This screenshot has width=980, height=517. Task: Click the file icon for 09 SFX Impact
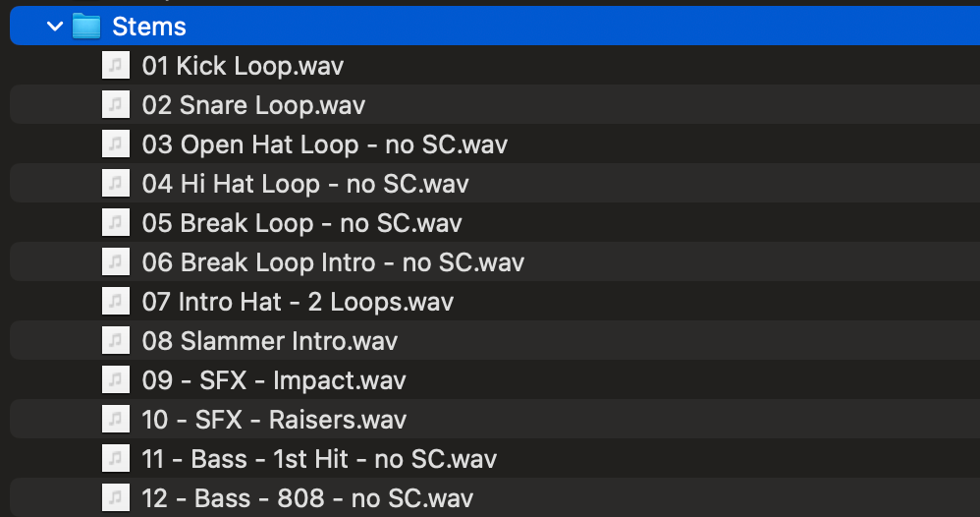(x=116, y=380)
